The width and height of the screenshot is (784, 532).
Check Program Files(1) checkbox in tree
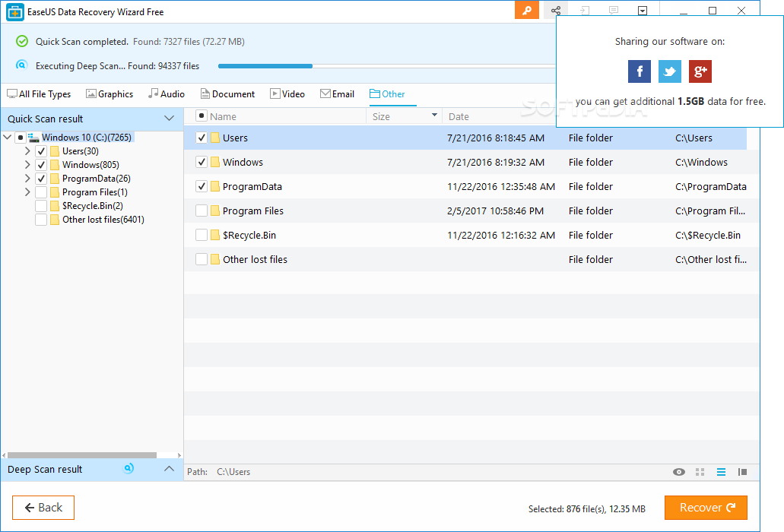(42, 192)
